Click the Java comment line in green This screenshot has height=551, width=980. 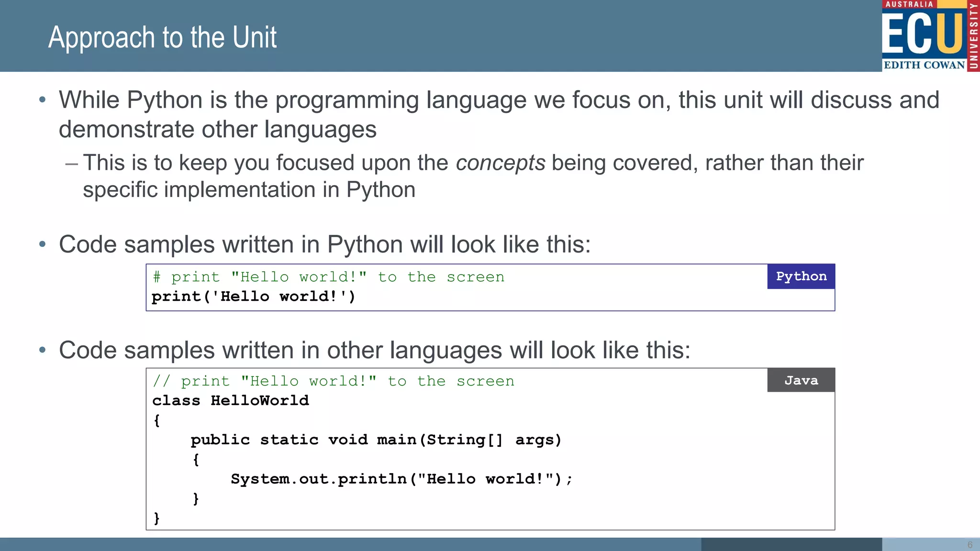point(334,381)
